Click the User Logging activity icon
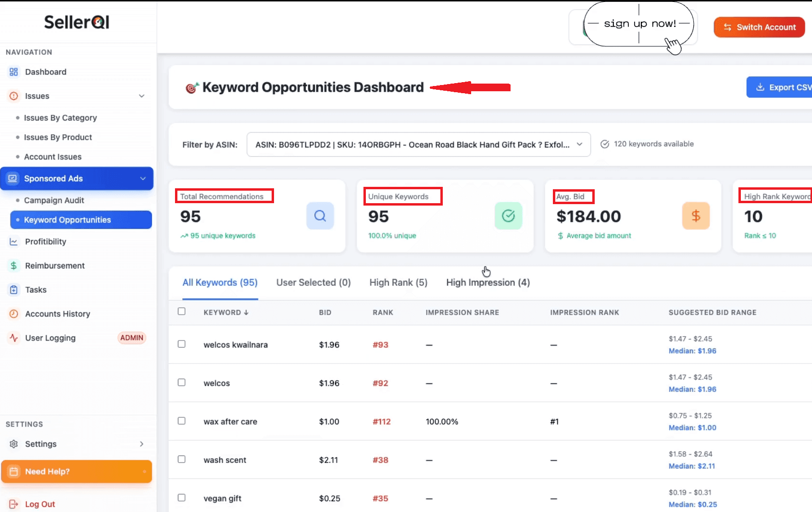 click(x=13, y=338)
